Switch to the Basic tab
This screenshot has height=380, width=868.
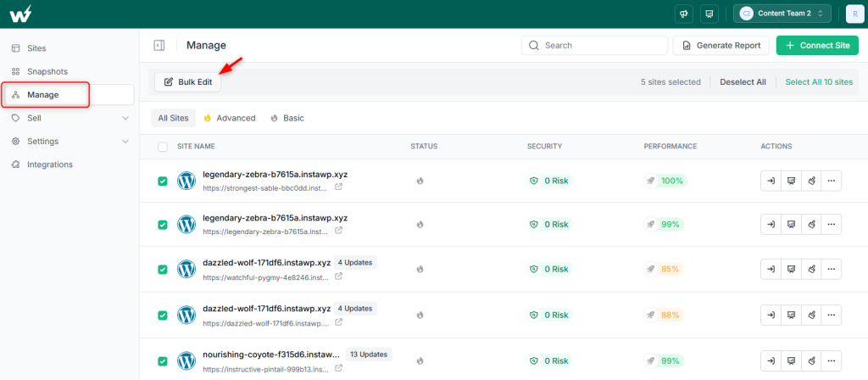pyautogui.click(x=287, y=118)
